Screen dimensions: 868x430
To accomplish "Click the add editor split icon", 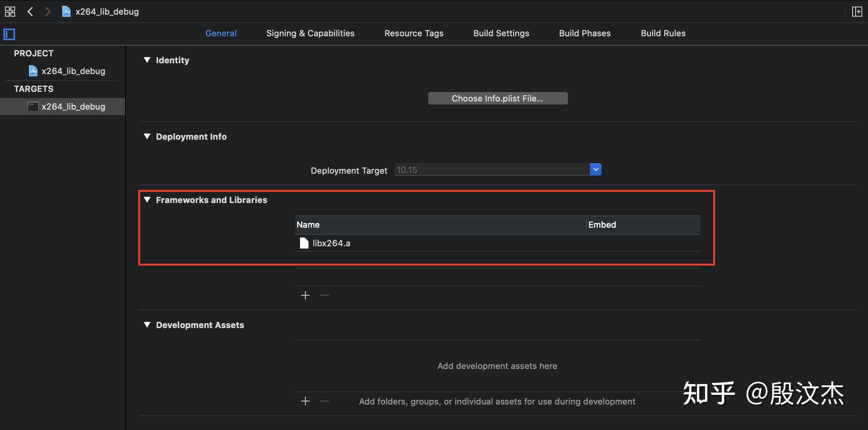I will tap(857, 12).
